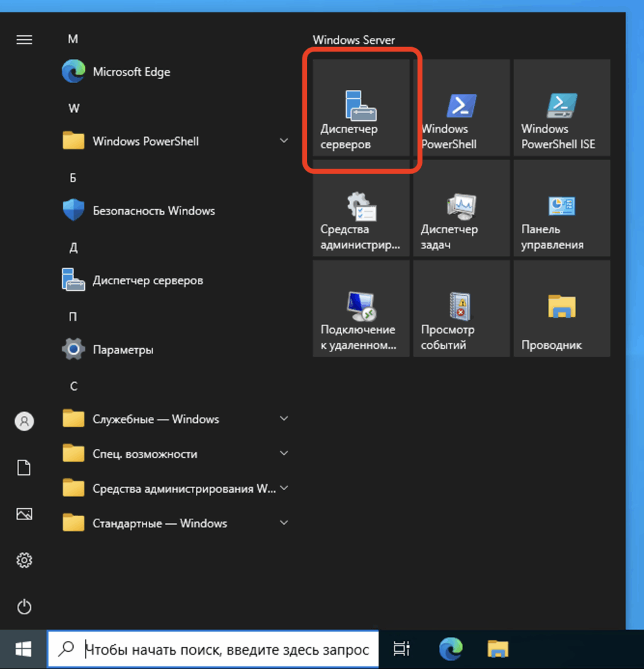Open the Pictures icon in the sidebar
Screen dimensions: 644x669
point(24,514)
